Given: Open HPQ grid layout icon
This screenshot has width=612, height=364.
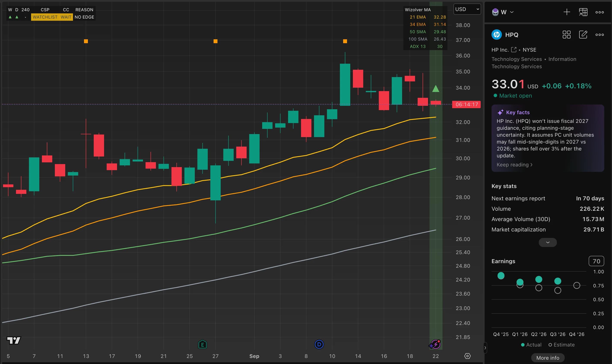Looking at the screenshot, I should (x=566, y=35).
